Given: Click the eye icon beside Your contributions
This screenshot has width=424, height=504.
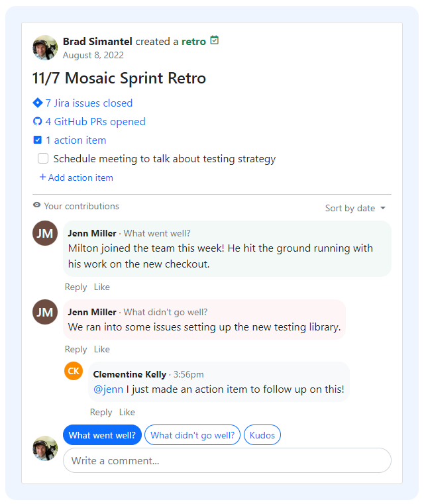Looking at the screenshot, I should (x=37, y=206).
